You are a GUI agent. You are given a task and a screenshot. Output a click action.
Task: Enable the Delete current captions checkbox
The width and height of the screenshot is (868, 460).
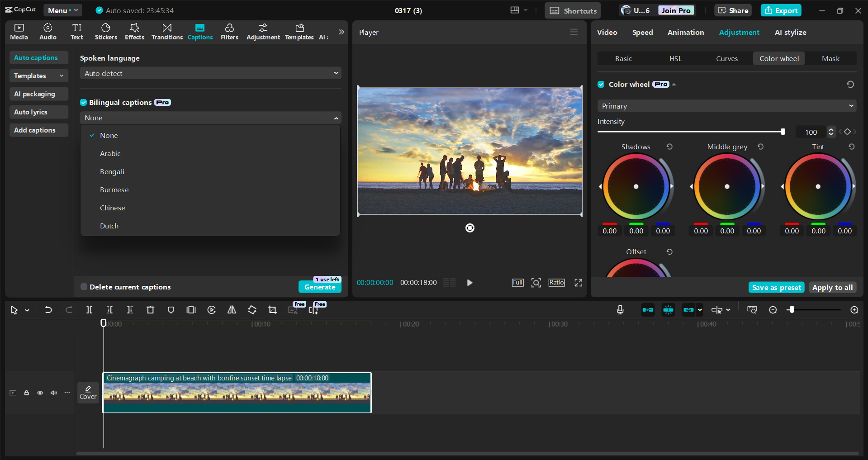pyautogui.click(x=84, y=286)
